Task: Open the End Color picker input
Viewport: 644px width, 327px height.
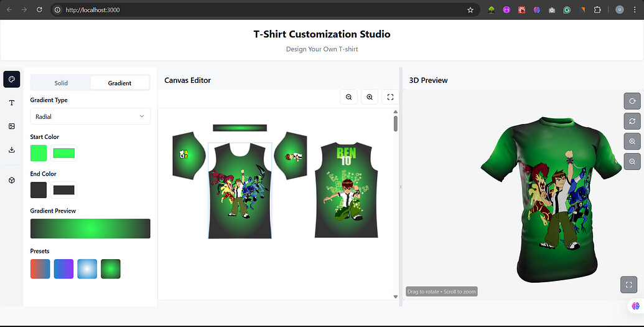Action: pos(63,190)
